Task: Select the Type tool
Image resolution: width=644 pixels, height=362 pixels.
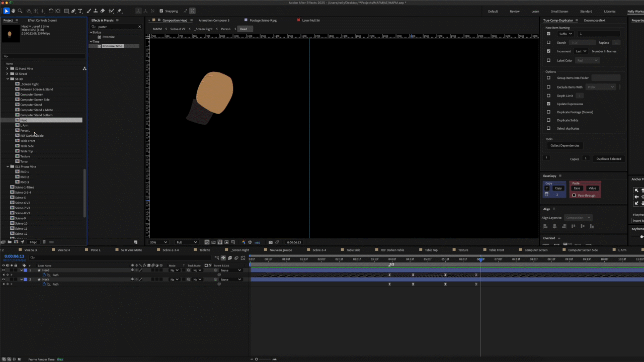Action: [80, 11]
